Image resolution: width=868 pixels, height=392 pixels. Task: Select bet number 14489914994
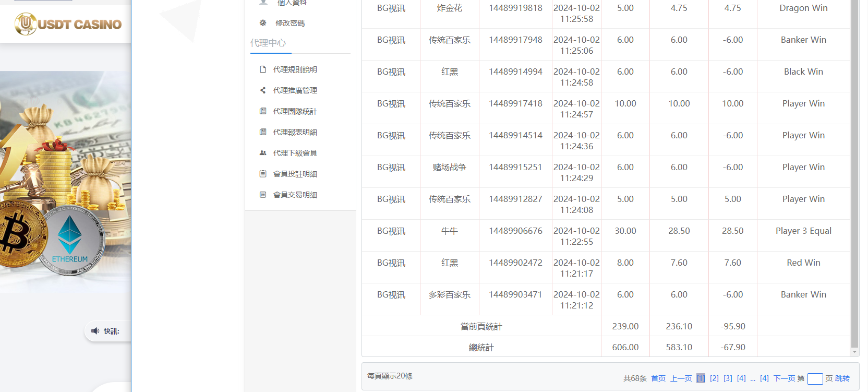pyautogui.click(x=515, y=72)
